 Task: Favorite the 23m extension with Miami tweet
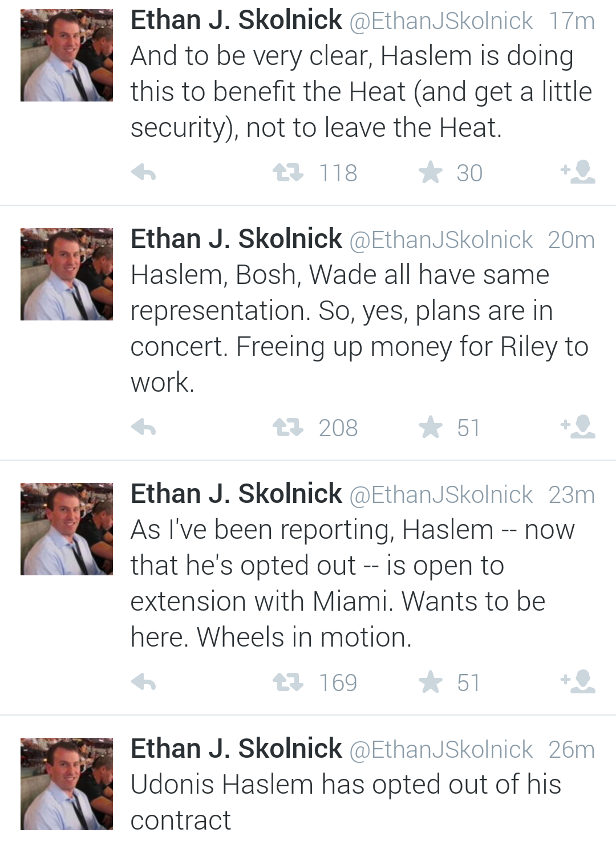[x=431, y=682]
